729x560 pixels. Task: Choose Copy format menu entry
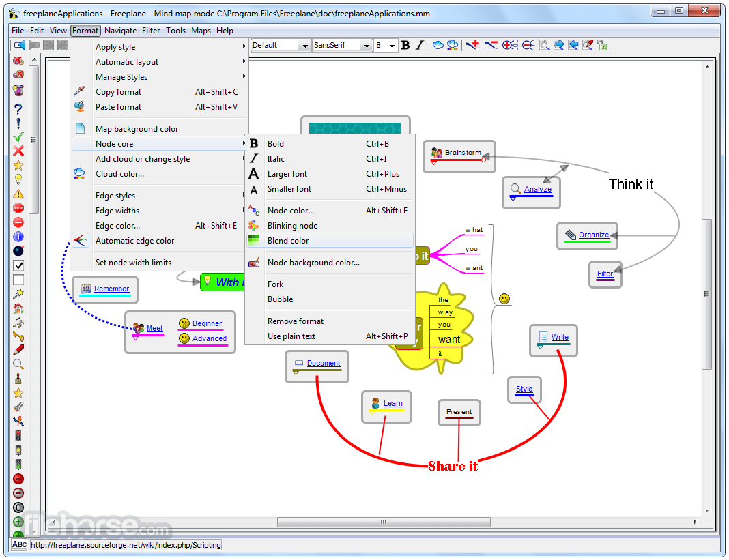click(x=160, y=92)
